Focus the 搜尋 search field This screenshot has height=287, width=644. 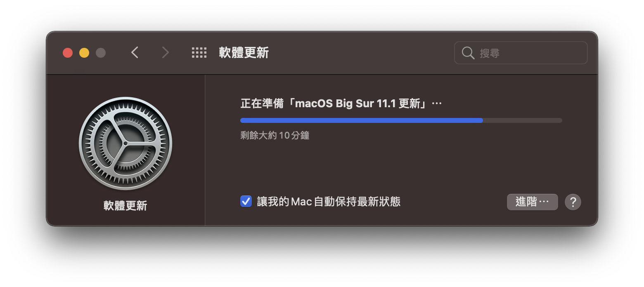521,53
